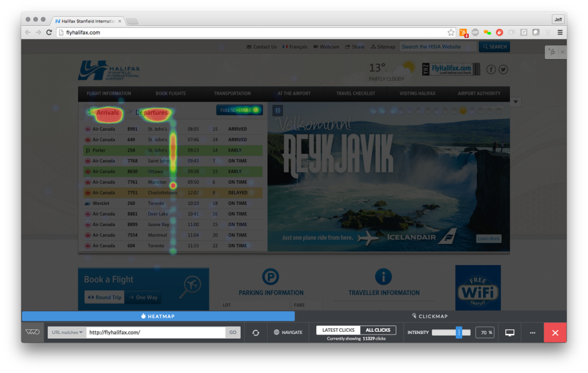Click Learn More on Icelandair banner
Viewport: 588px width, 373px height.
488,238
